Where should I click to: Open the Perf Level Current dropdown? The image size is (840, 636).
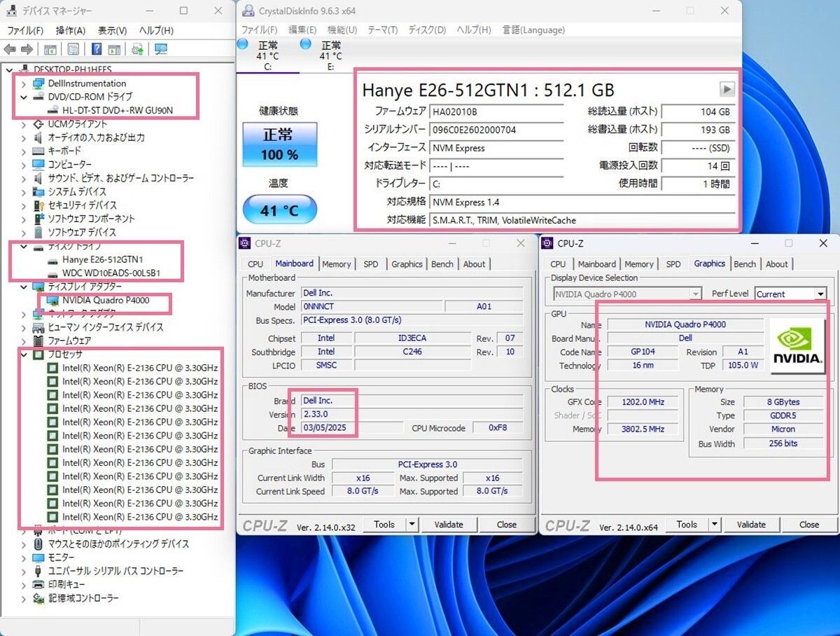click(x=820, y=294)
